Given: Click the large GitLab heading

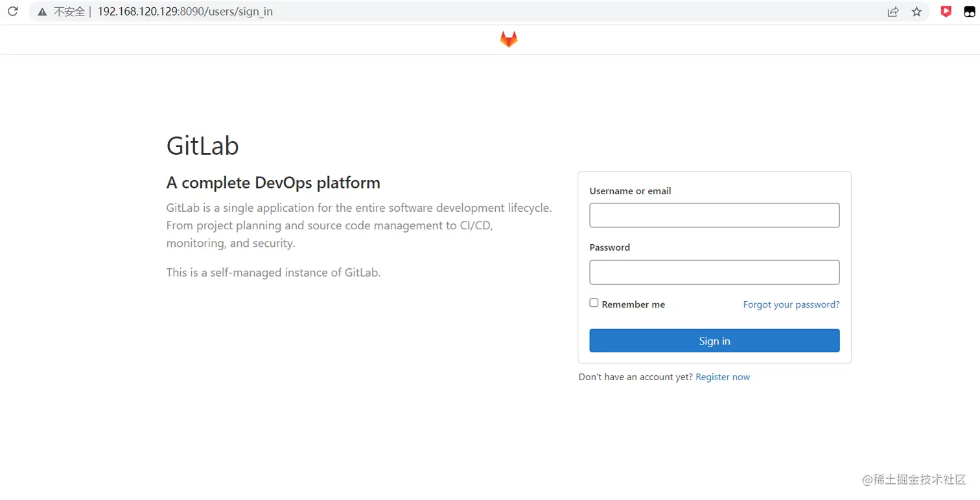Looking at the screenshot, I should [202, 146].
